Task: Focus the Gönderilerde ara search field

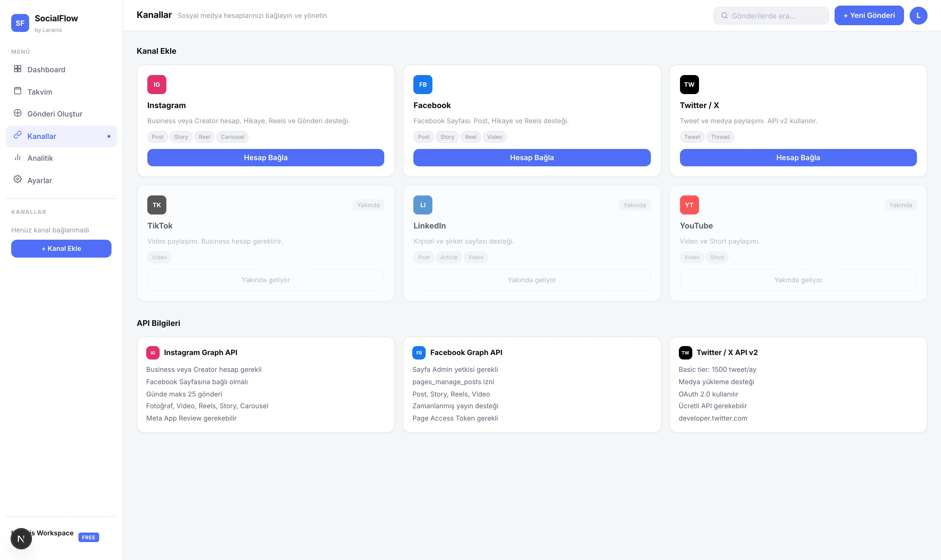Action: pyautogui.click(x=771, y=15)
